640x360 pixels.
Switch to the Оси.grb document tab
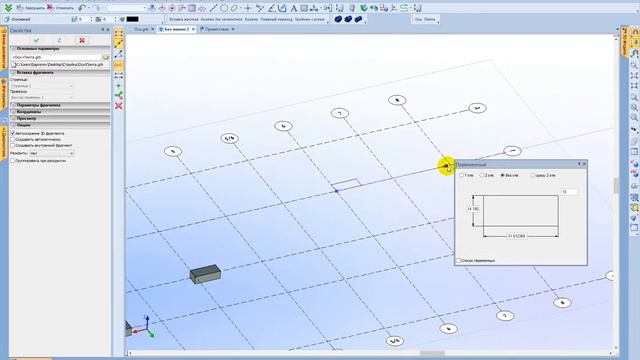pos(141,29)
